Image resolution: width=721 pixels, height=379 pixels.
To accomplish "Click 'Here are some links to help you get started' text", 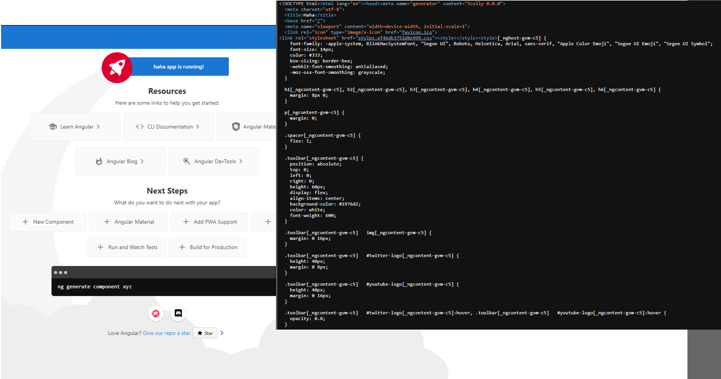I will (x=167, y=103).
